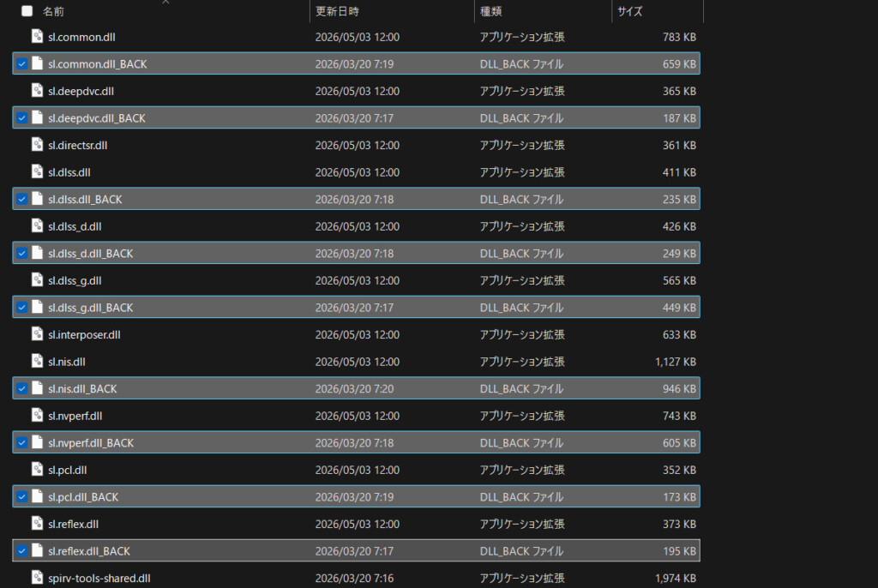Click the file name sl.common.dll_BACK
The width and height of the screenshot is (878, 588).
98,63
